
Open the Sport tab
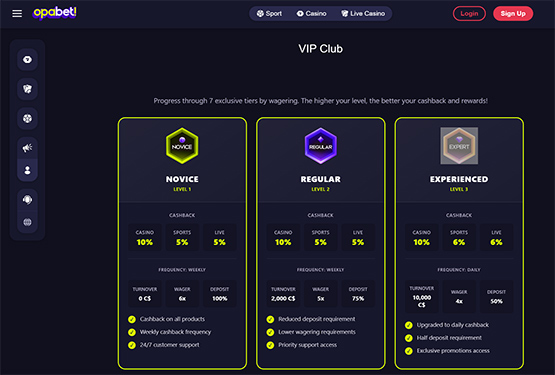tap(269, 13)
